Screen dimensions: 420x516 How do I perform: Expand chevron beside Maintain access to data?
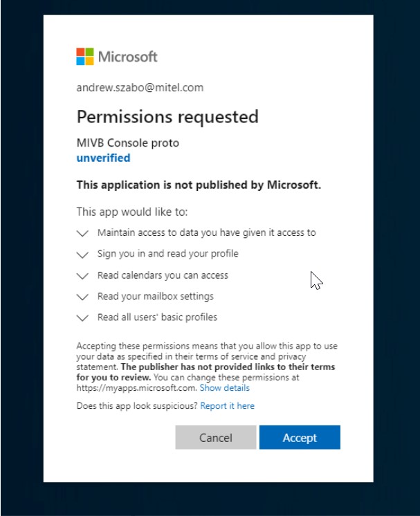[82, 233]
